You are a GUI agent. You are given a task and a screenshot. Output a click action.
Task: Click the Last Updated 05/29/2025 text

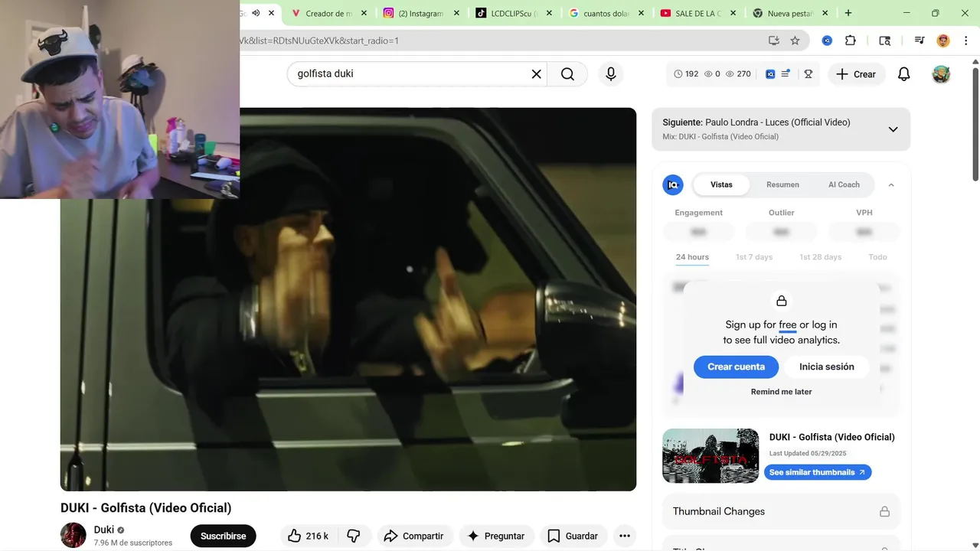pos(808,453)
